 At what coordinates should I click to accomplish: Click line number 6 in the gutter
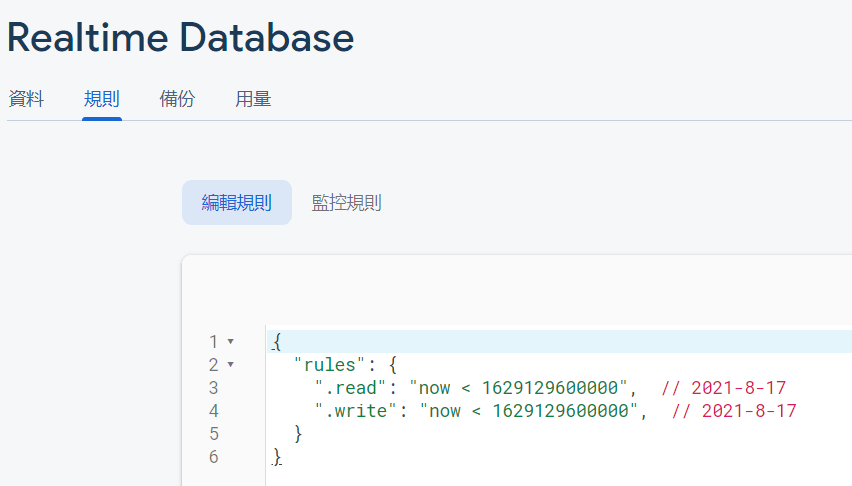point(213,457)
